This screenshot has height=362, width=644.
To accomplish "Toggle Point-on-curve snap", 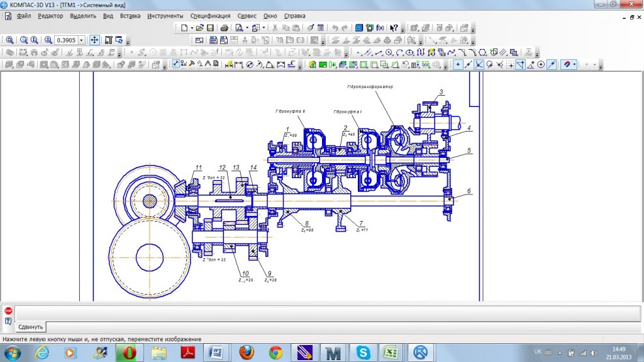I will (x=552, y=65).
